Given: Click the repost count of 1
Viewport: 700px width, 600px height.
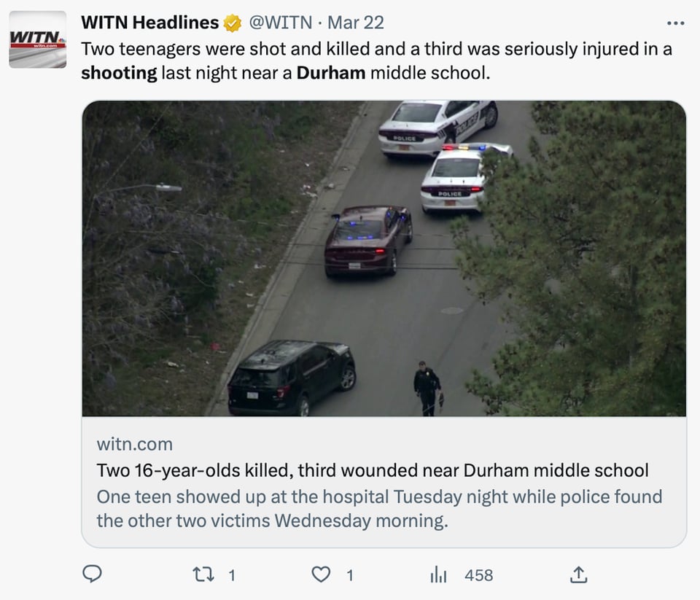Looking at the screenshot, I should (x=232, y=575).
